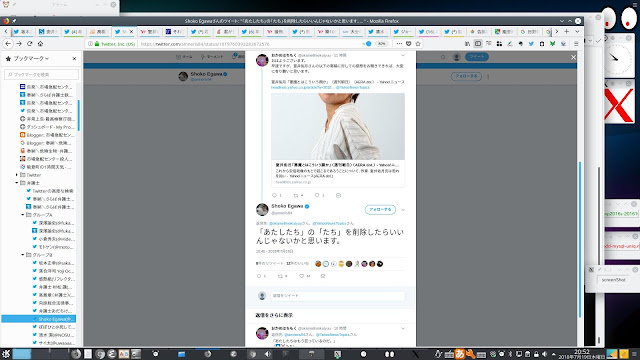Switch to the Yahoo tab right of the active tab

pos(149,31)
